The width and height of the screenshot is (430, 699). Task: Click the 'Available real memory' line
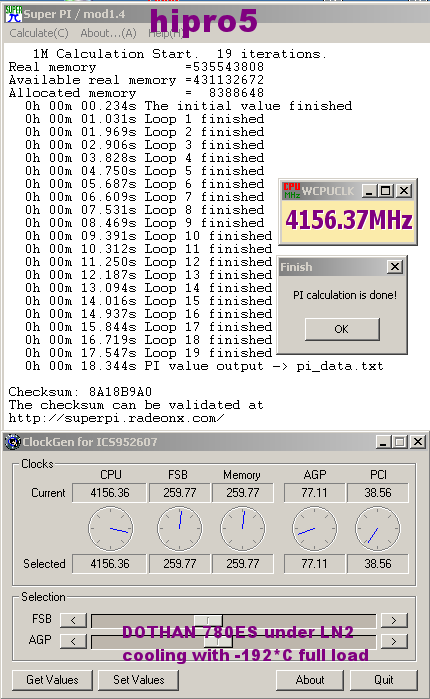(x=136, y=80)
